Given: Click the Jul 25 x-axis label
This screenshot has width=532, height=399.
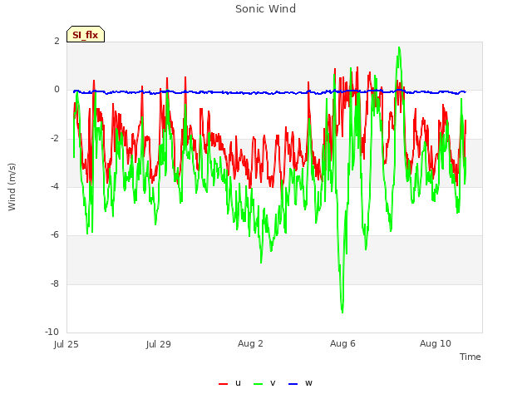Looking at the screenshot, I should pos(66,344).
